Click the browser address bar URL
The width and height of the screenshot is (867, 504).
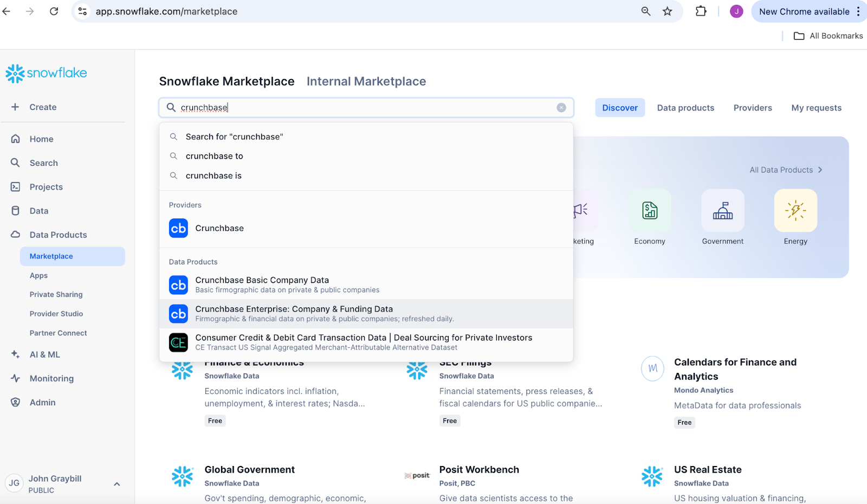click(166, 11)
